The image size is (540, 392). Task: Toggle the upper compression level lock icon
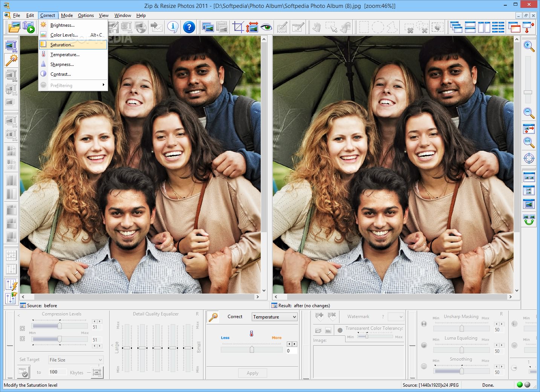pyautogui.click(x=22, y=328)
